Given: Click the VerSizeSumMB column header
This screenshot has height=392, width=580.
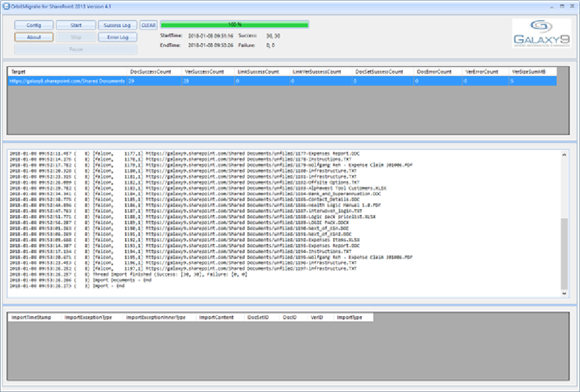Looking at the screenshot, I should (x=533, y=71).
